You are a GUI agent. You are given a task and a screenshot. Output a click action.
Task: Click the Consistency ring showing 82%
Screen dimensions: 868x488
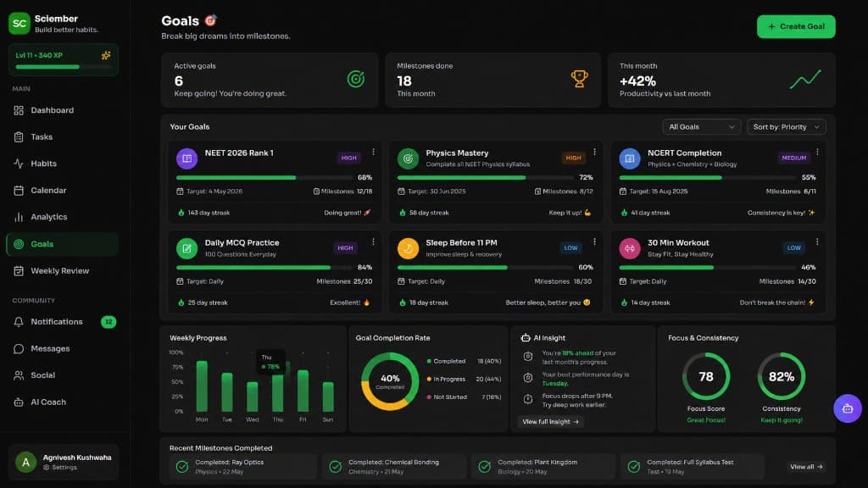[781, 376]
